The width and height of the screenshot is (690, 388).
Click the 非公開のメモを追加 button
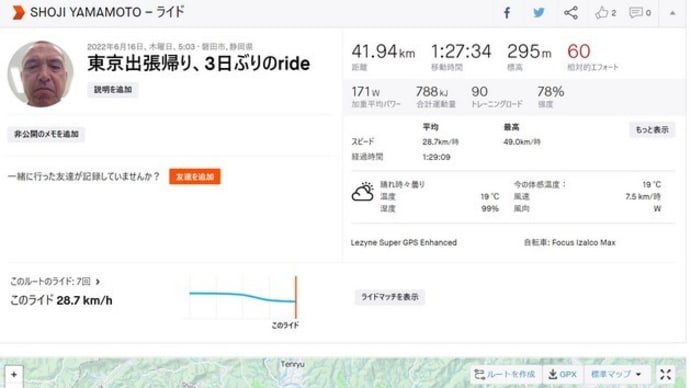(x=46, y=134)
